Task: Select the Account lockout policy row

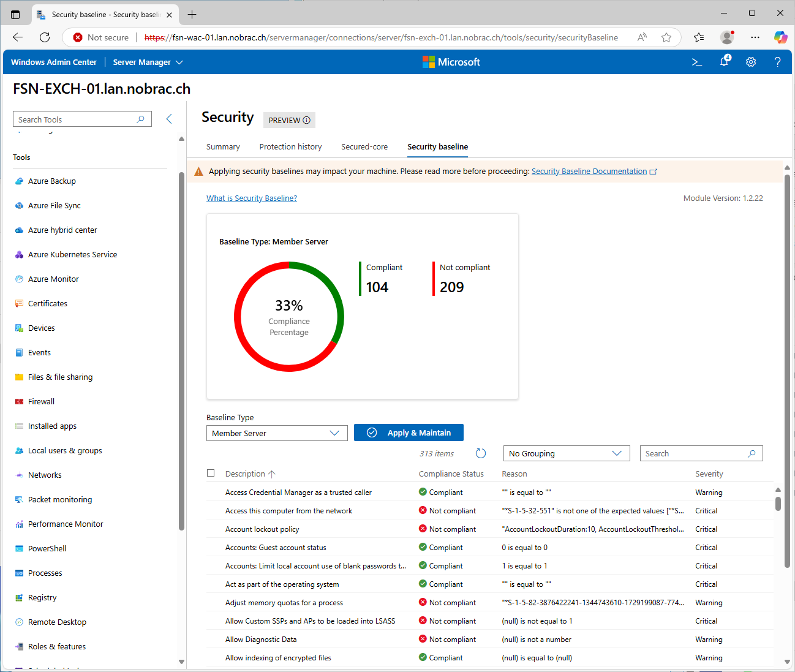Action: coord(489,529)
